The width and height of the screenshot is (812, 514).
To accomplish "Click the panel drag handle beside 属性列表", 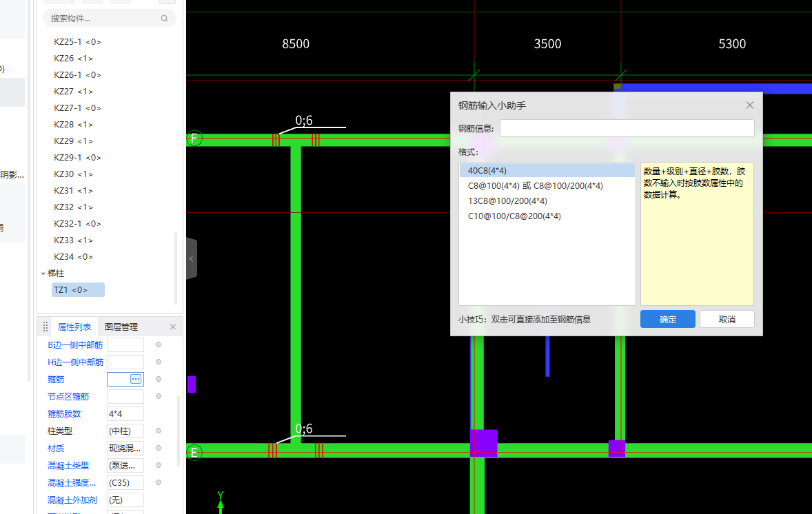I will [x=45, y=327].
